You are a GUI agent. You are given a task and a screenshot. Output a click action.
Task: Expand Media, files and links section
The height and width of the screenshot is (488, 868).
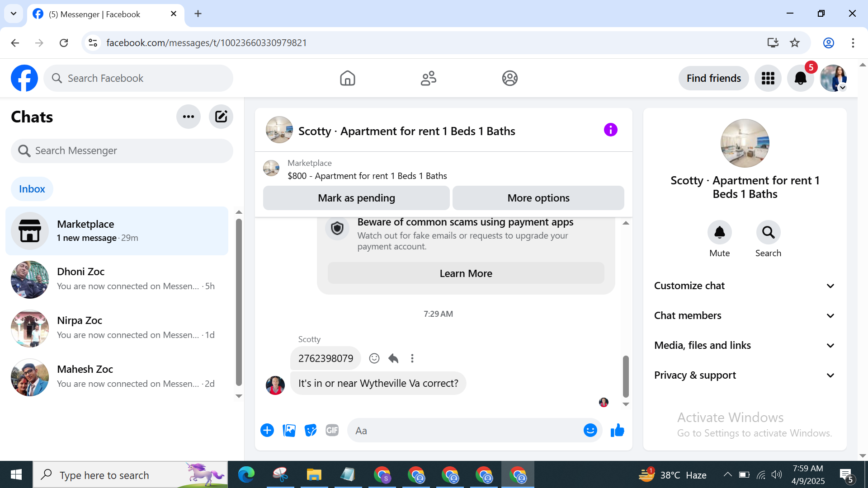pyautogui.click(x=745, y=345)
